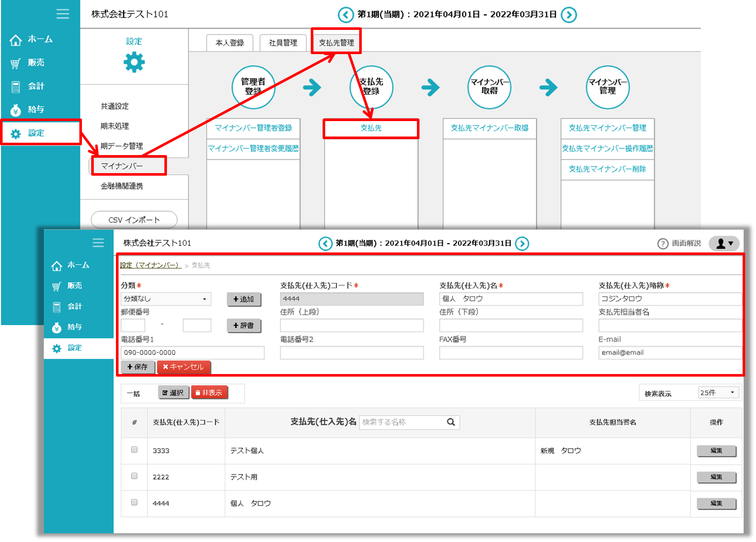Open the user account dropdown menu
Screen dimensions: 756x542
724,244
